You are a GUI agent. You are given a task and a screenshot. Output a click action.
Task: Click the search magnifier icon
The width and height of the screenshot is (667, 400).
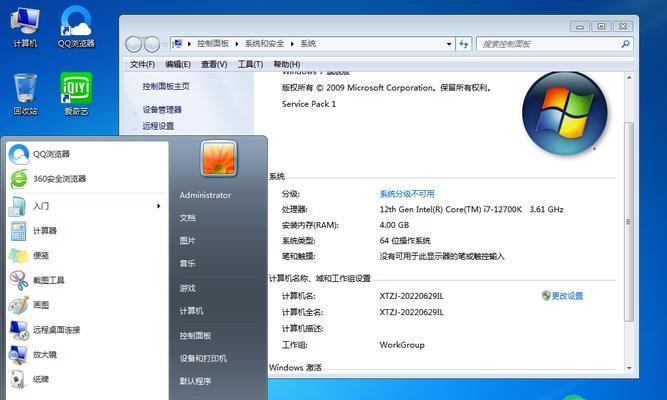click(x=625, y=44)
